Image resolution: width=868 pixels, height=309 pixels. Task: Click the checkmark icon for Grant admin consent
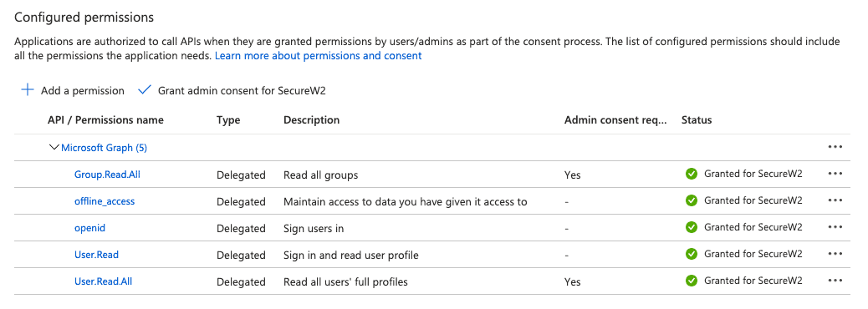(x=145, y=90)
